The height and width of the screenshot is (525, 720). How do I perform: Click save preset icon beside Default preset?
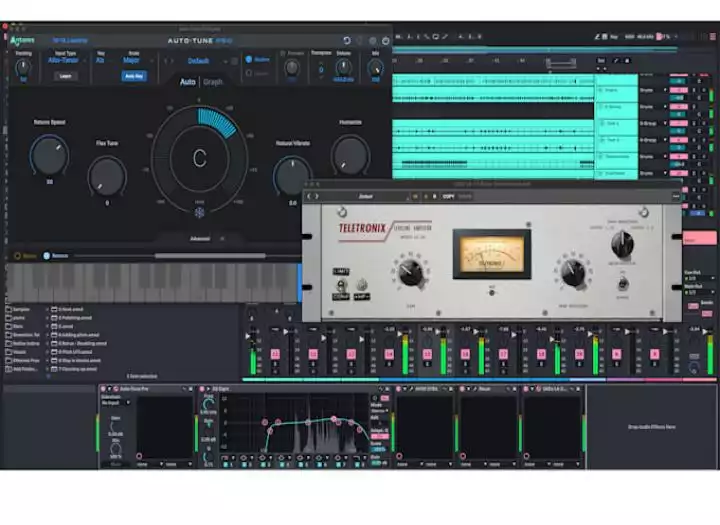(x=235, y=61)
